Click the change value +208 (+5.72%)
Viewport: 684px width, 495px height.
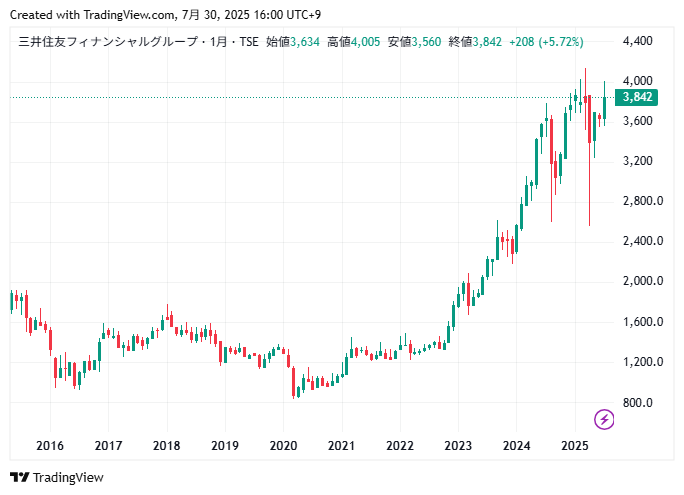(546, 42)
